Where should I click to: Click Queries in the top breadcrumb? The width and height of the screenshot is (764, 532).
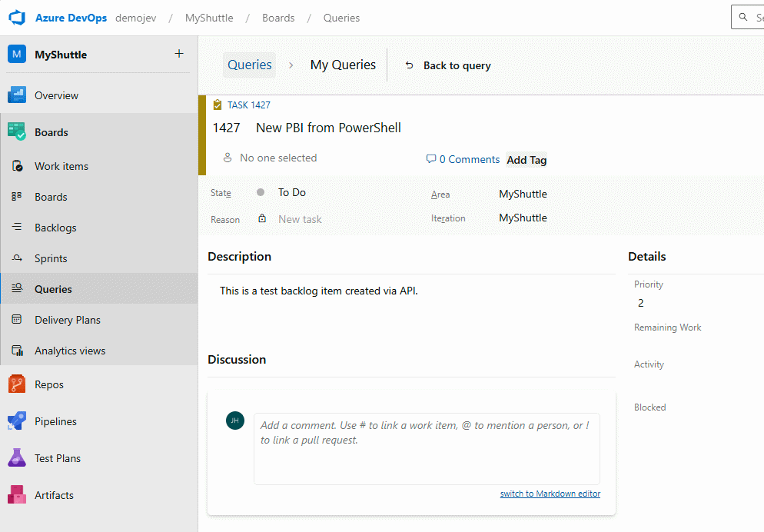[341, 18]
